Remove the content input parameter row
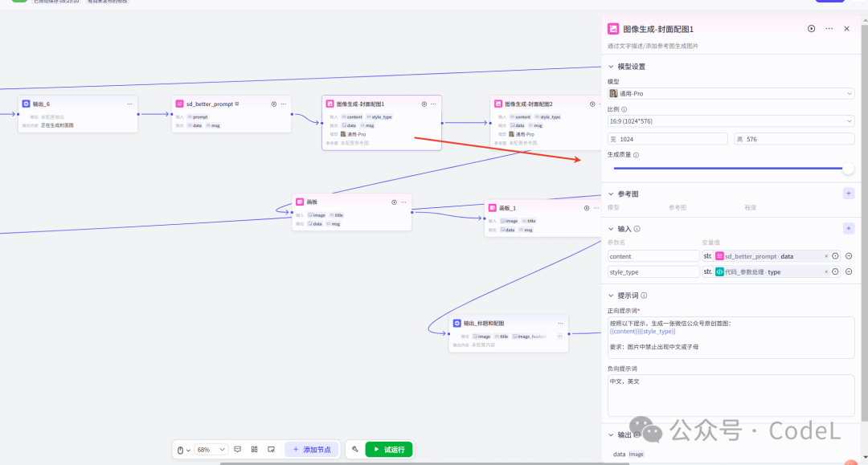The image size is (868, 465). [x=849, y=256]
